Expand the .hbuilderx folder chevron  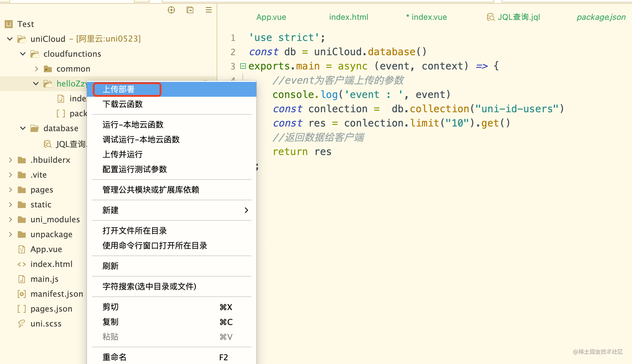pos(11,160)
